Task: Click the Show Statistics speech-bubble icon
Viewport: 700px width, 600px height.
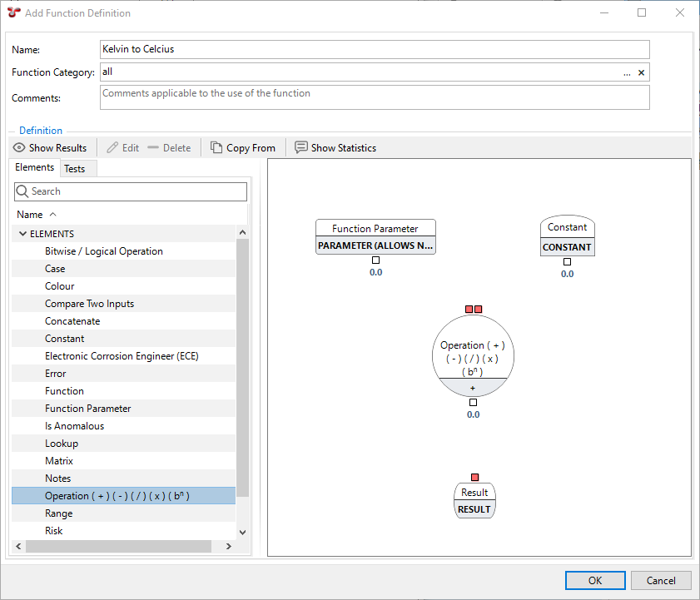Action: (301, 148)
